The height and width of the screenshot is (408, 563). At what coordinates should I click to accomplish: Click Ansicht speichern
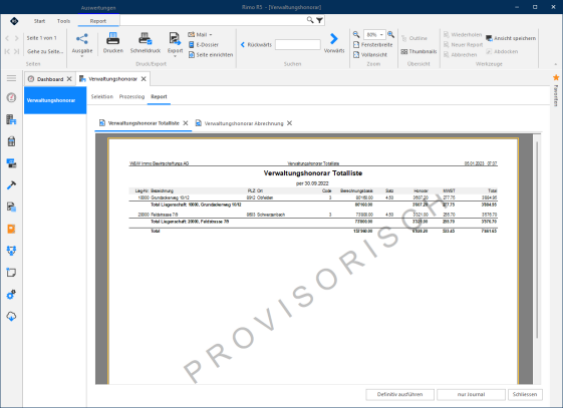click(x=511, y=38)
